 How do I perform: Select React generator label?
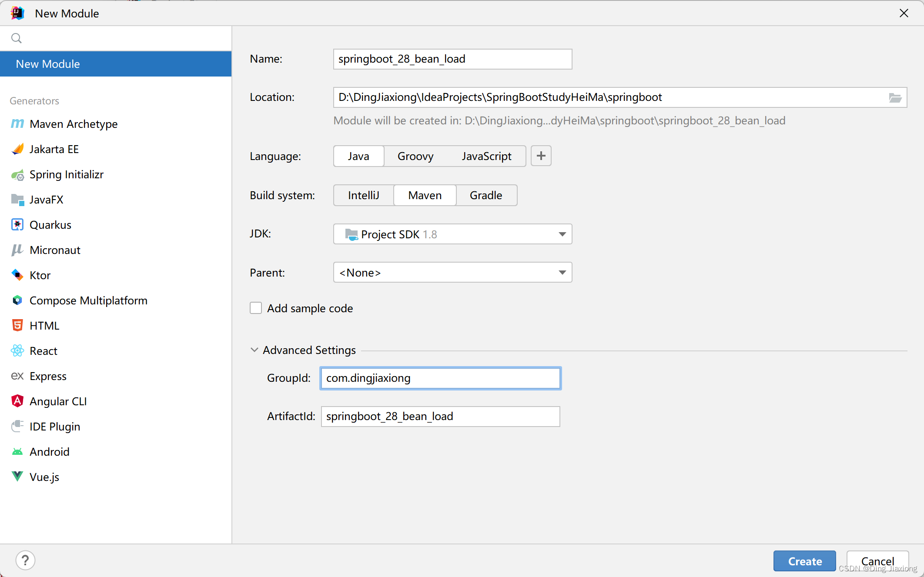click(x=44, y=351)
